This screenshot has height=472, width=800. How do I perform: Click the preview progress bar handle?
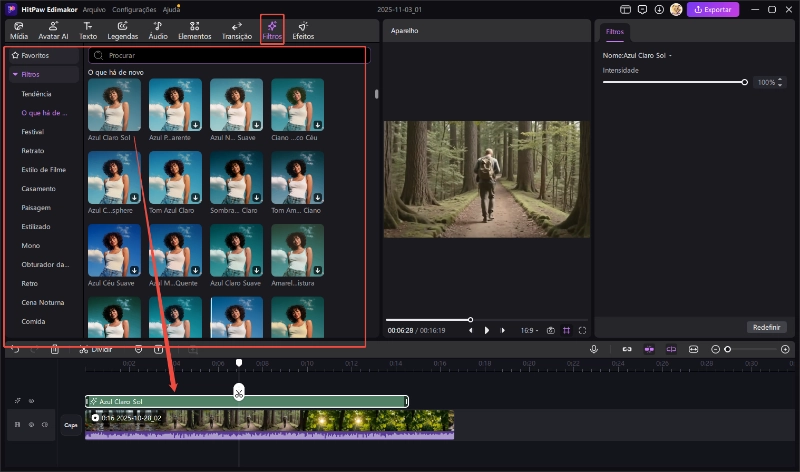(470, 319)
